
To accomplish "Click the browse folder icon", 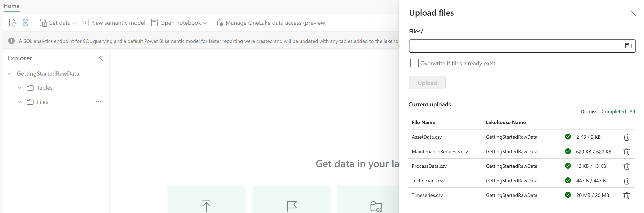I will point(629,46).
